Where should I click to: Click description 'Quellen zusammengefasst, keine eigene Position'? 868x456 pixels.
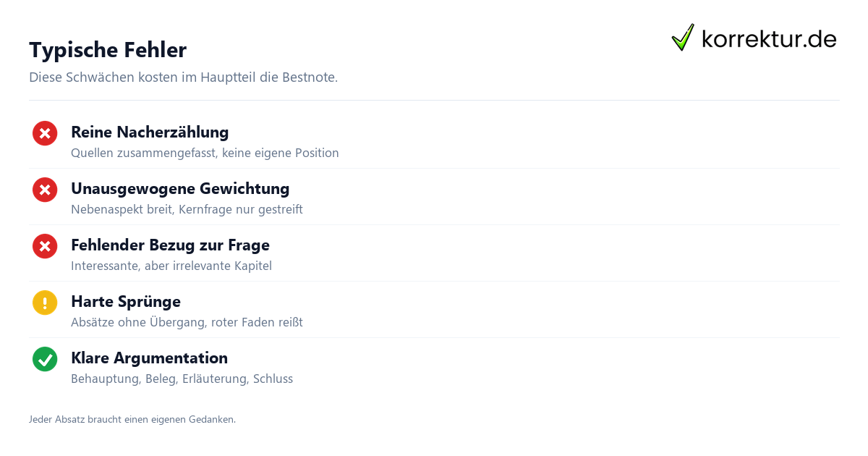tap(205, 153)
